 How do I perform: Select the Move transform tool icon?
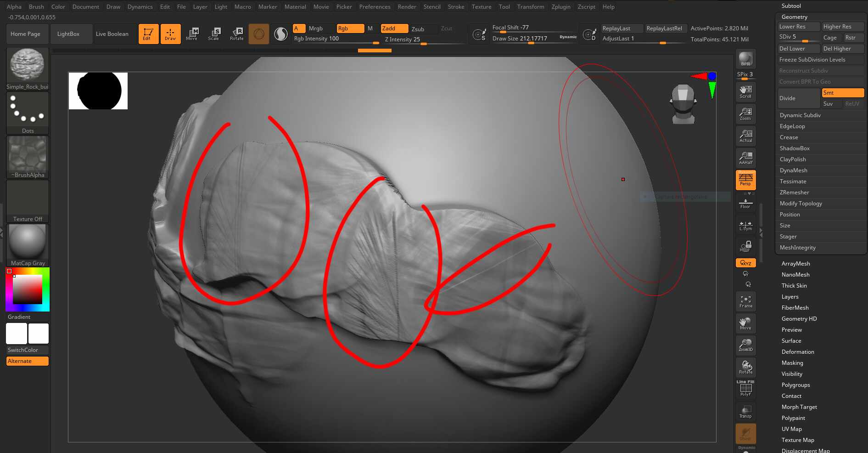point(192,34)
